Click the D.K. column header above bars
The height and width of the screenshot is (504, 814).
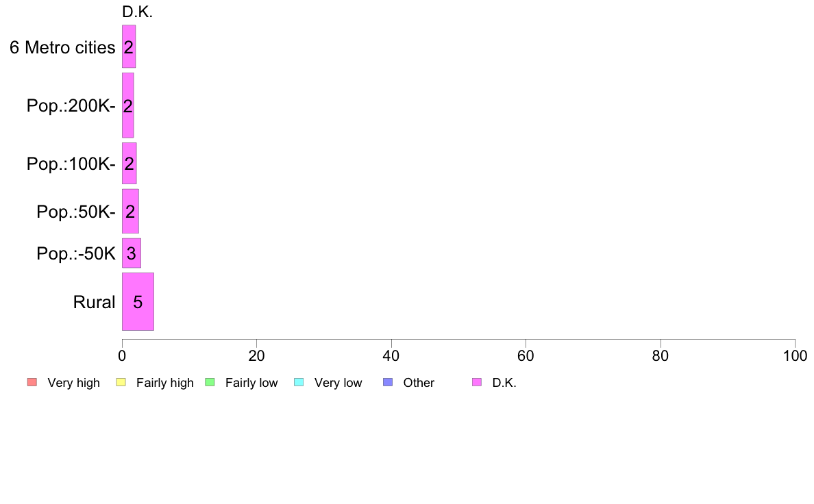(138, 12)
